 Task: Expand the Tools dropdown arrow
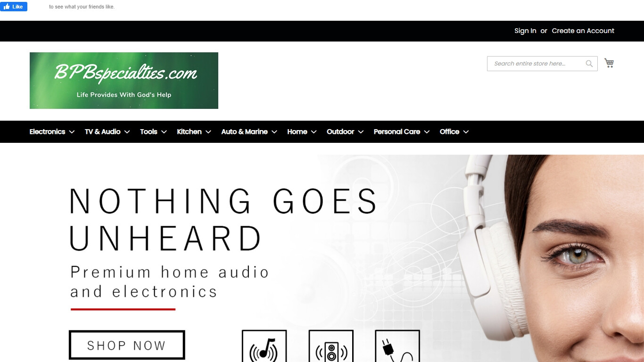pyautogui.click(x=164, y=132)
